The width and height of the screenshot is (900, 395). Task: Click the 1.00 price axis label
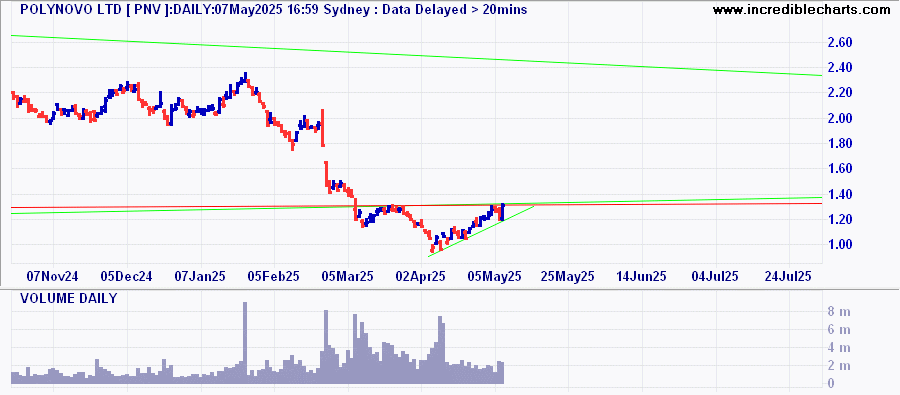tap(839, 245)
